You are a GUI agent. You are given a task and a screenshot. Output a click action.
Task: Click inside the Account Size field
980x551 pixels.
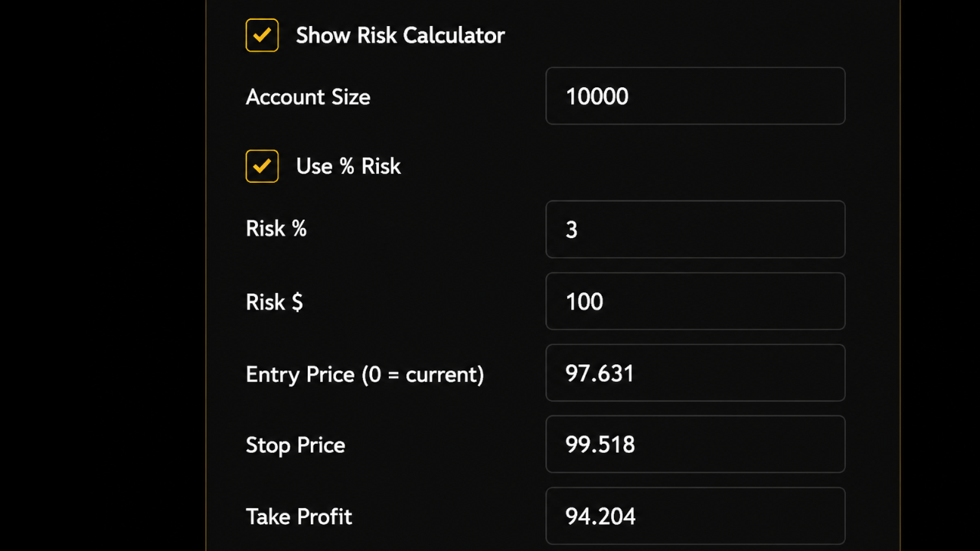694,96
